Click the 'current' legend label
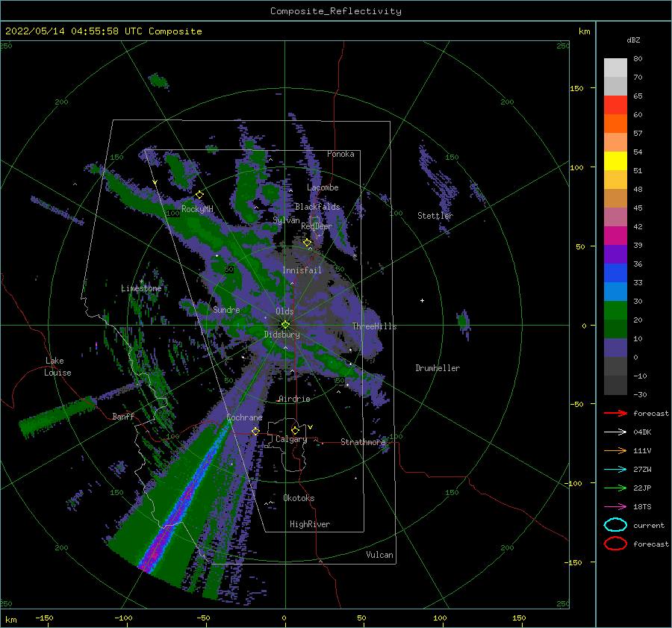The height and width of the screenshot is (628, 672). 649,525
